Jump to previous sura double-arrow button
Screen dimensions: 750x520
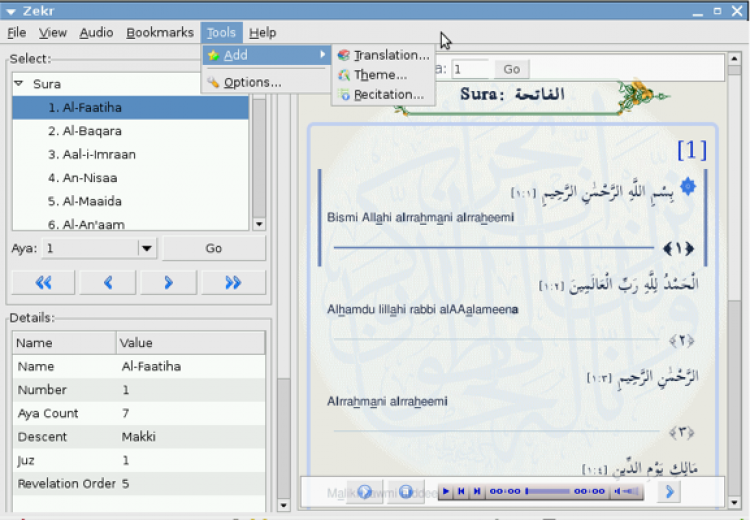pos(44,283)
